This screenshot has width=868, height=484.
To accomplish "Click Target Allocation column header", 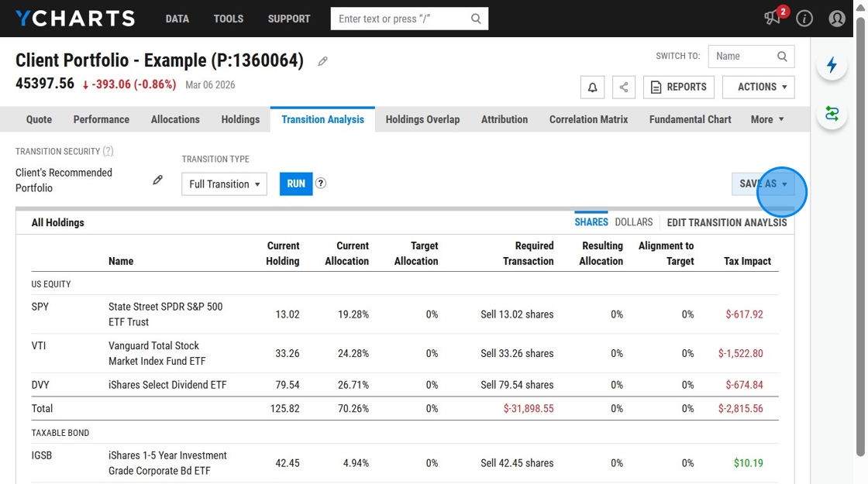I will coord(416,253).
